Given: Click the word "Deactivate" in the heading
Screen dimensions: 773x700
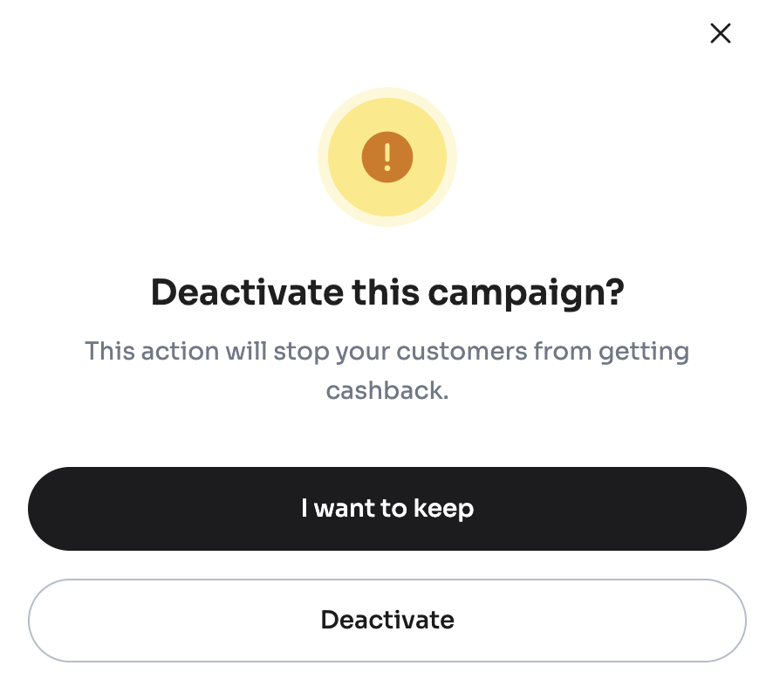Looking at the screenshot, I should [x=247, y=292].
